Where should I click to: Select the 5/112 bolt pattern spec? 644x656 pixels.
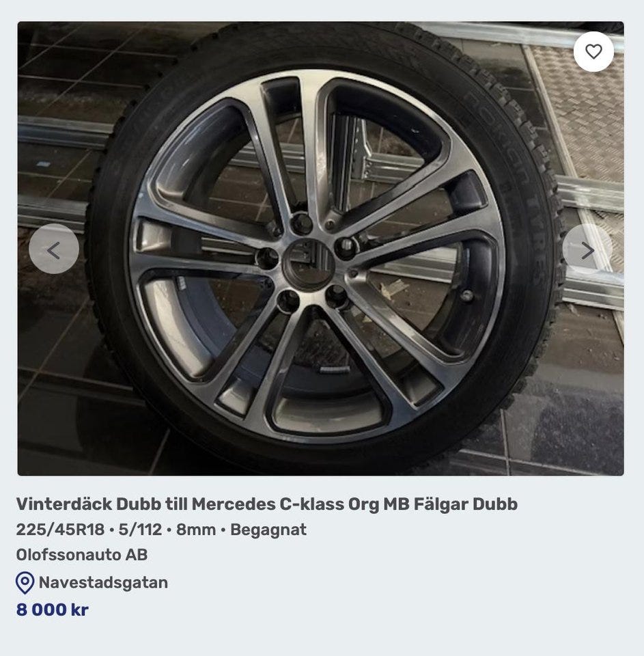140,530
